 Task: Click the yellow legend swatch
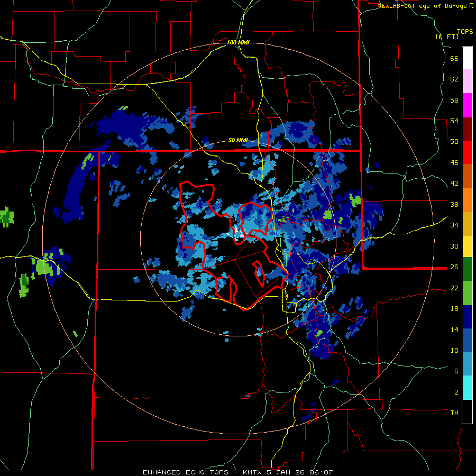(x=467, y=247)
